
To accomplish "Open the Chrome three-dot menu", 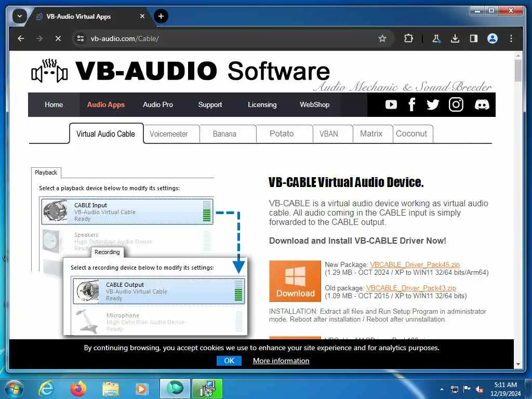I will 511,38.
